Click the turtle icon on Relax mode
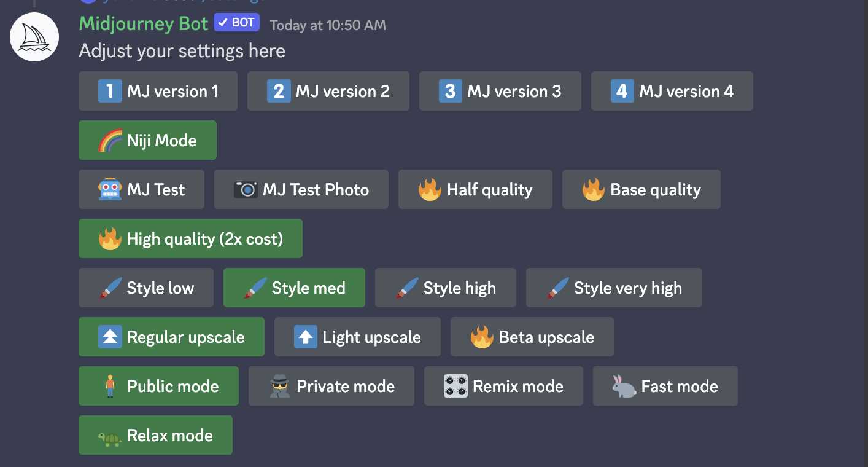 tap(110, 437)
